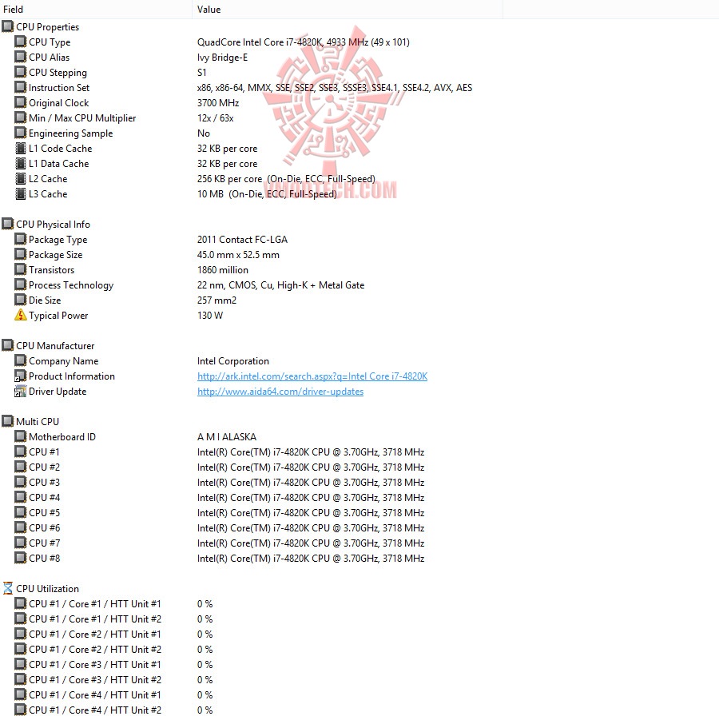Click the icon beside Motherboard ID
The image size is (719, 728).
(x=21, y=436)
